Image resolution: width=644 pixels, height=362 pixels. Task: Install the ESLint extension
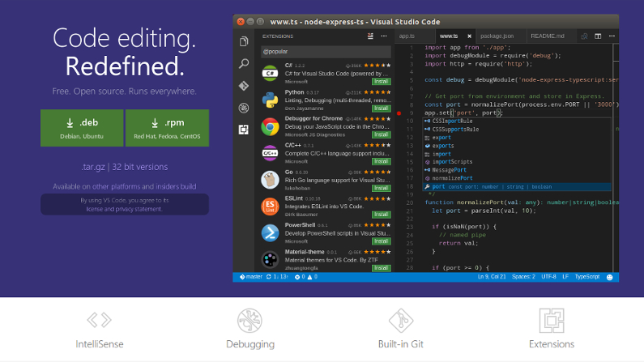click(x=382, y=215)
